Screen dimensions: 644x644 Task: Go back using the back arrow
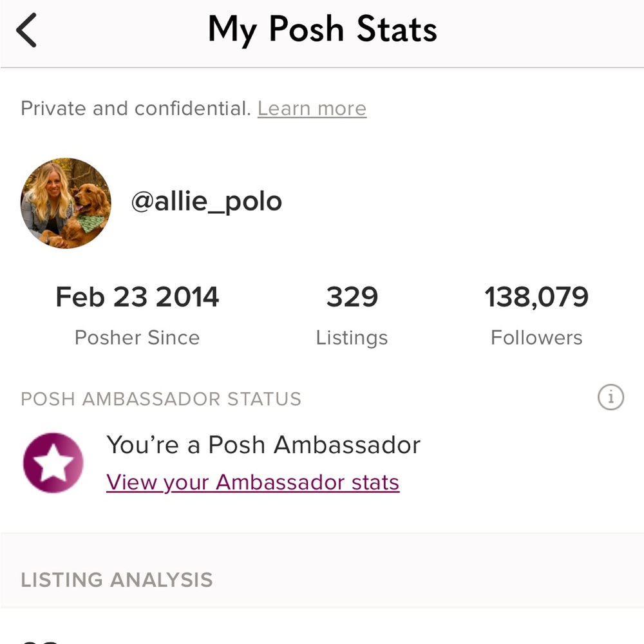[x=27, y=31]
